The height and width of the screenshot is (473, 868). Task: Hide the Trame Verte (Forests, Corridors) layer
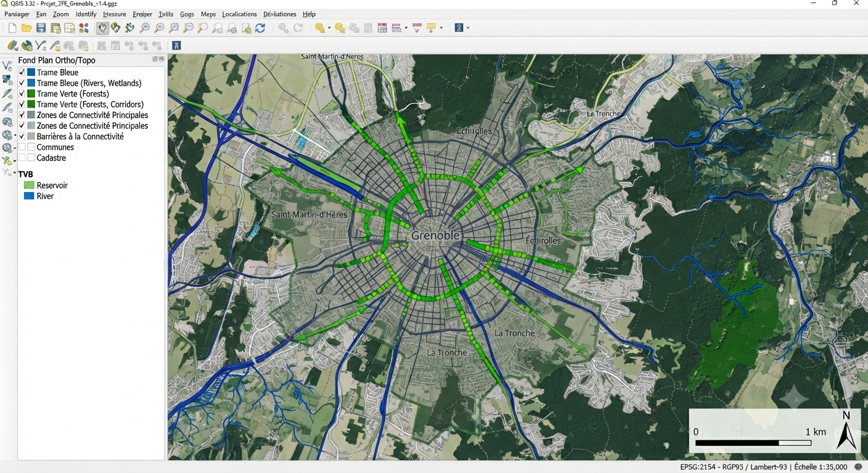pyautogui.click(x=22, y=105)
